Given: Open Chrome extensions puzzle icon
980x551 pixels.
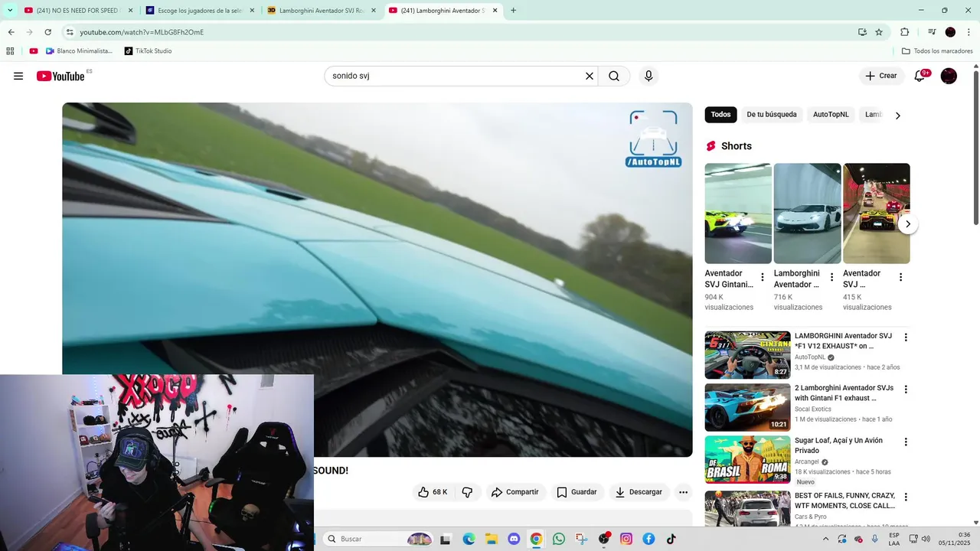Looking at the screenshot, I should 904,32.
